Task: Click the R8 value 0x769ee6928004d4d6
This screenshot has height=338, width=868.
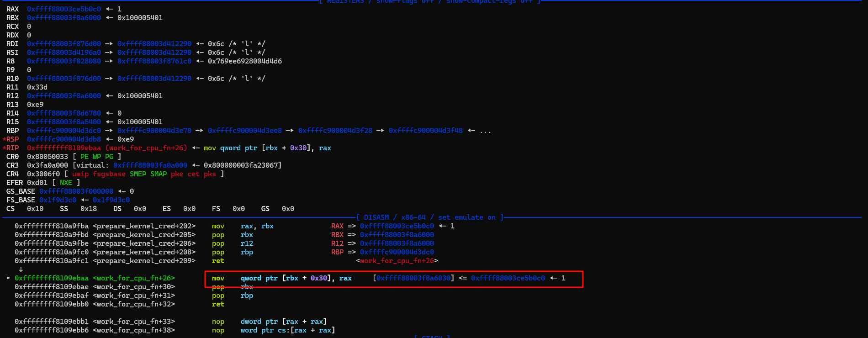Action: [245, 61]
